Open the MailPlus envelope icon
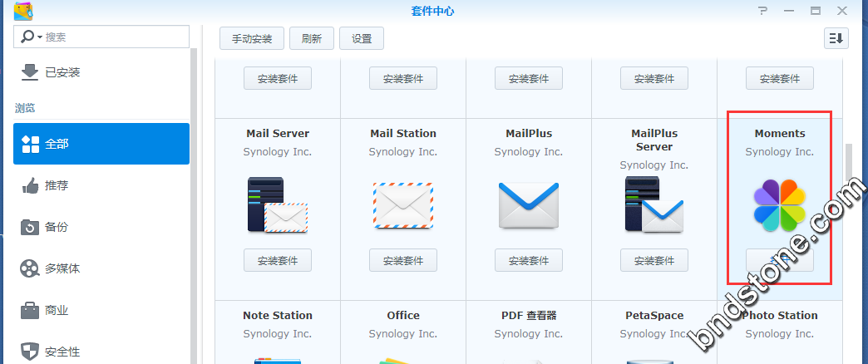868x364 pixels. 529,205
